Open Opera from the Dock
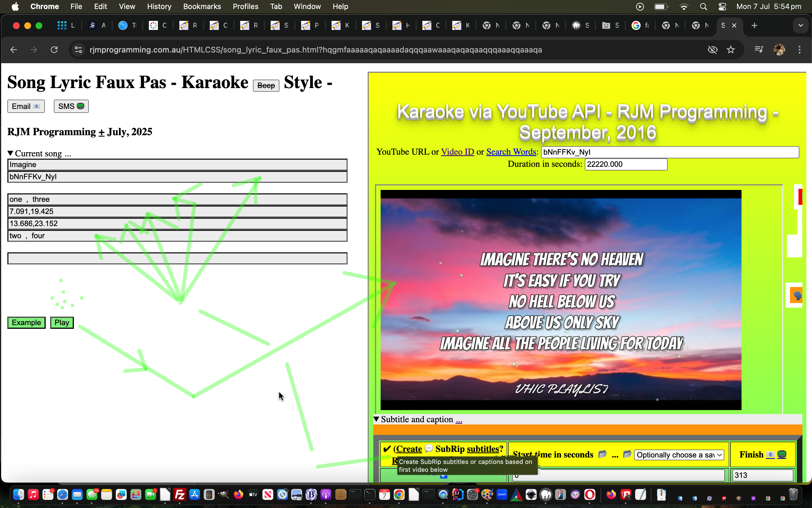The height and width of the screenshot is (508, 812). click(x=590, y=494)
